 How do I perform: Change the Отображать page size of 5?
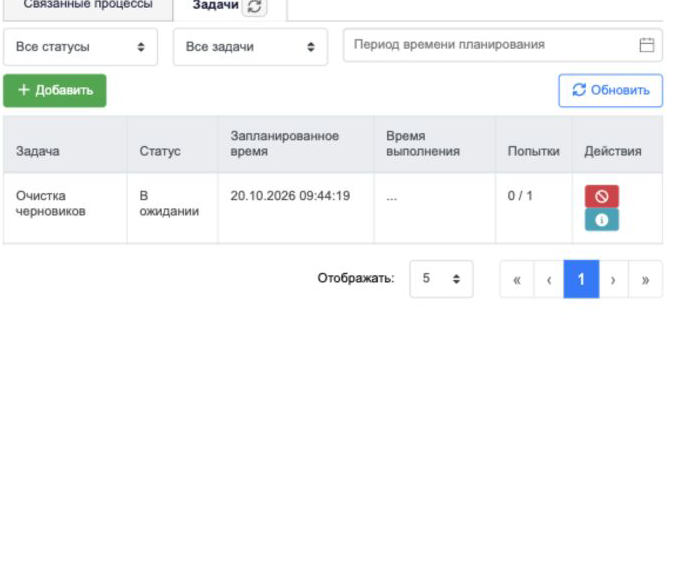point(441,279)
